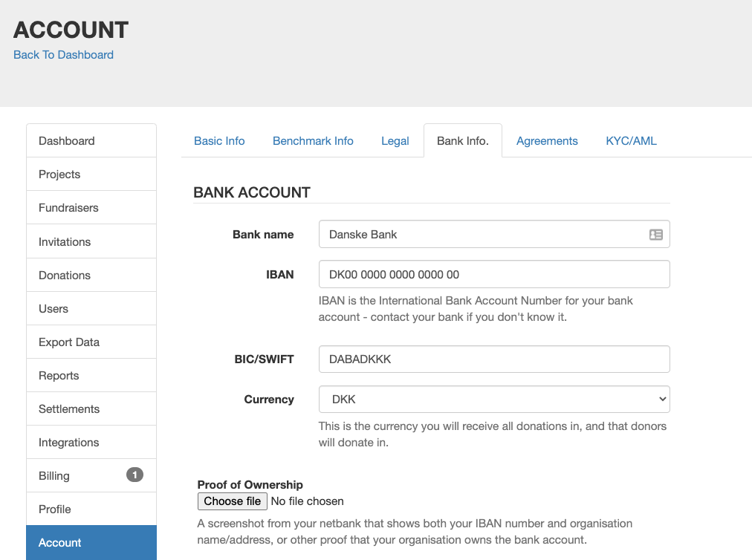Click the netbank screenshot help text
The image size is (752, 560).
415,532
